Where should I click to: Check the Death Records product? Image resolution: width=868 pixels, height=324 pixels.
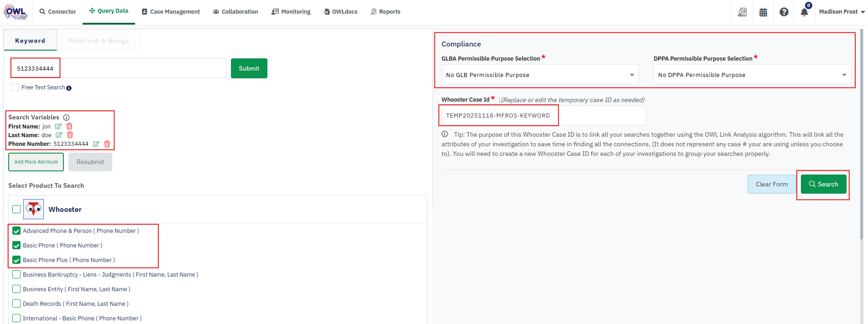16,304
